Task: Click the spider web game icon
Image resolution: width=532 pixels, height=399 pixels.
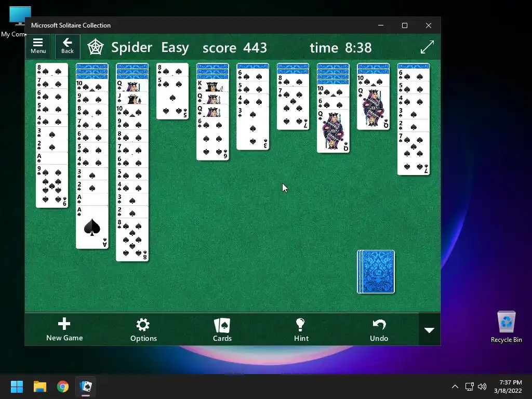Action: (x=96, y=47)
